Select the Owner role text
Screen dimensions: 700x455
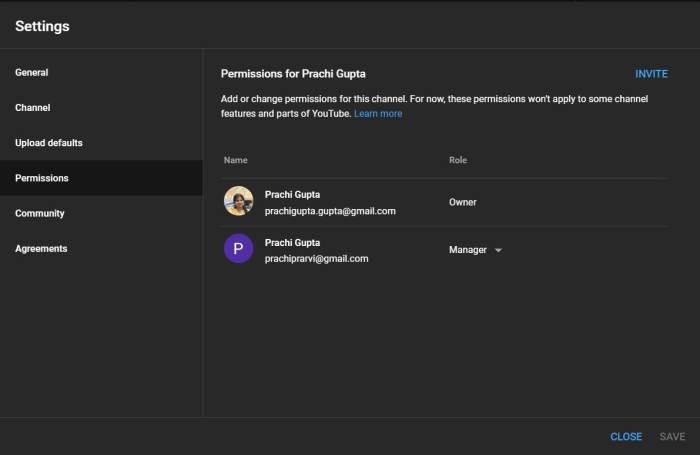tap(463, 202)
